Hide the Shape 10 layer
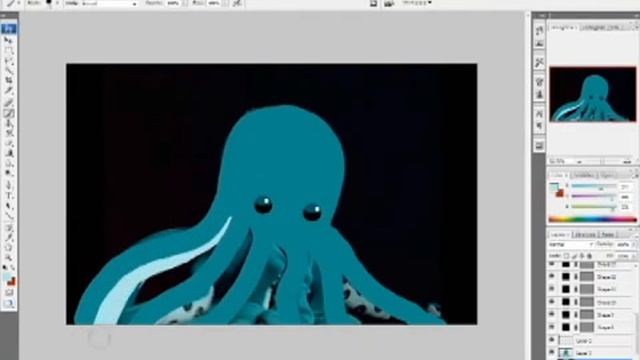The height and width of the screenshot is (360, 640). pyautogui.click(x=552, y=302)
